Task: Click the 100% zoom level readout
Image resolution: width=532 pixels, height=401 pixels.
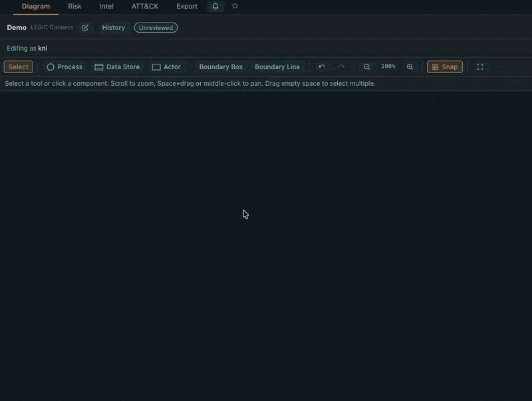Action: click(x=388, y=67)
